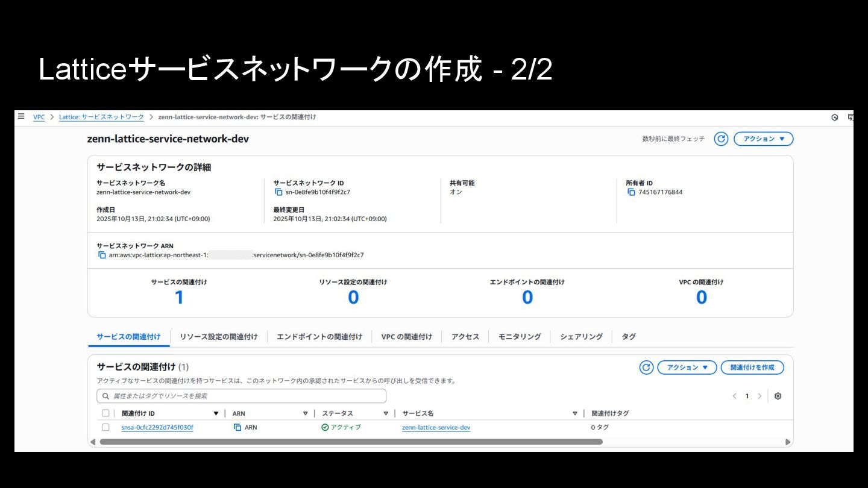Focus the resource search field
Image resolution: width=868 pixels, height=488 pixels.
(241, 396)
